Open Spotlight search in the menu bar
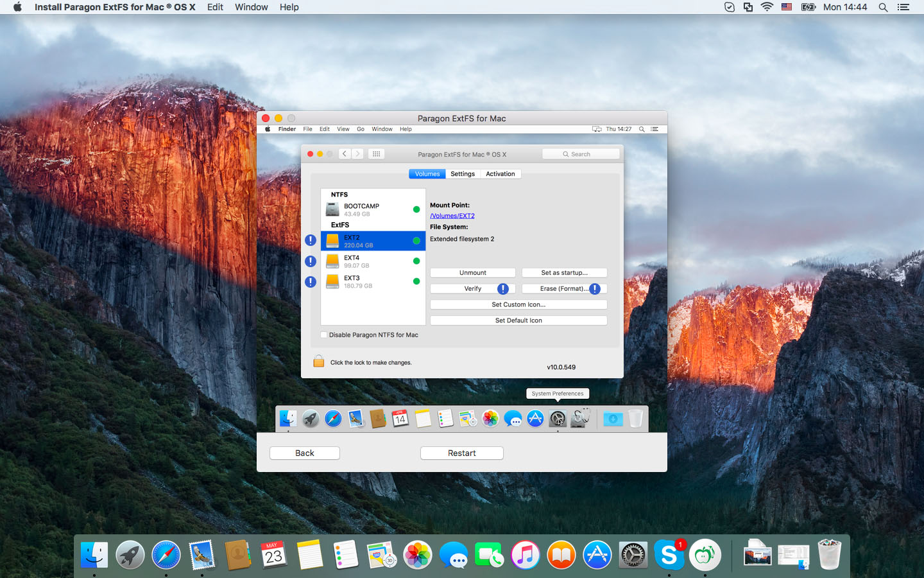 (883, 7)
